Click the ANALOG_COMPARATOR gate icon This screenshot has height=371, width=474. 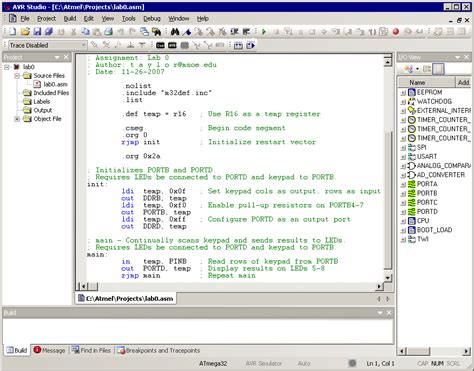(x=412, y=166)
